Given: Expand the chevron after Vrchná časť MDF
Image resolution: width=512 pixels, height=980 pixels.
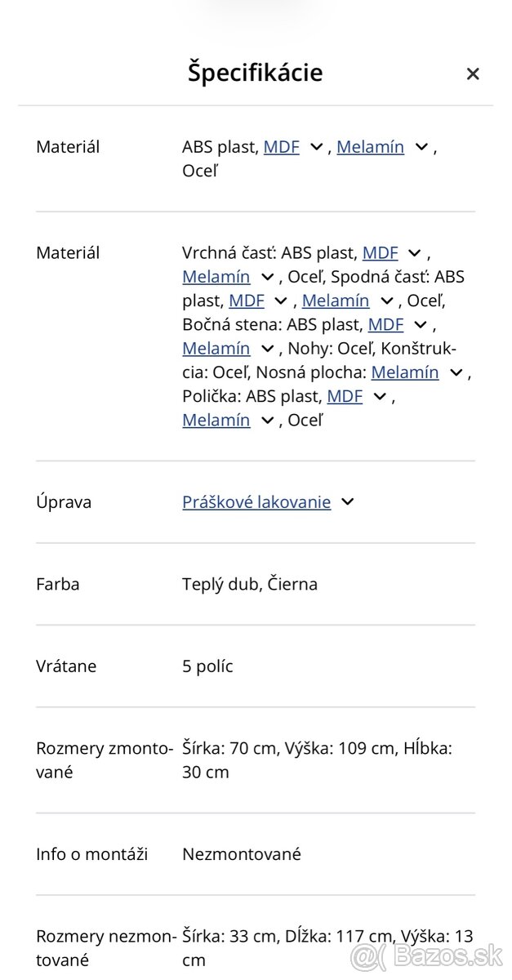Looking at the screenshot, I should (413, 253).
